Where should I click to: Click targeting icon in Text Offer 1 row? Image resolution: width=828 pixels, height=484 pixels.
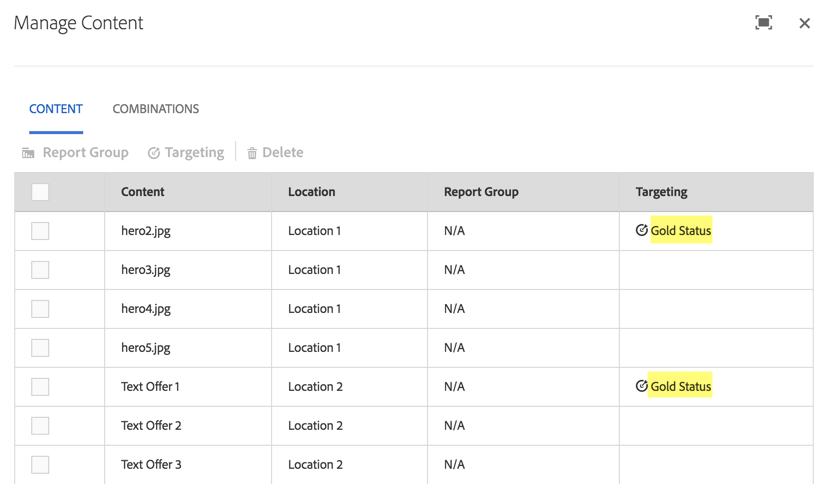click(642, 386)
